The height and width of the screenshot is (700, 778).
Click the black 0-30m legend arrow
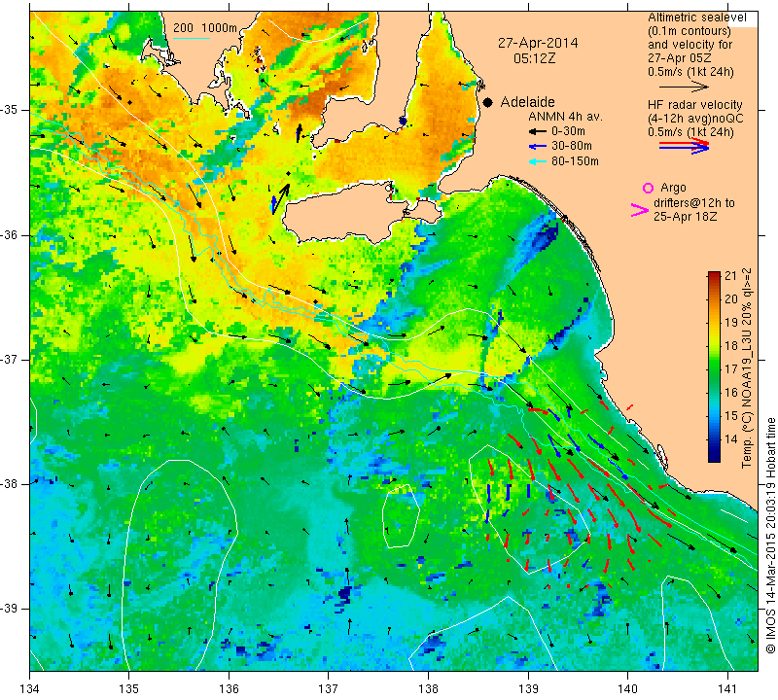point(538,131)
